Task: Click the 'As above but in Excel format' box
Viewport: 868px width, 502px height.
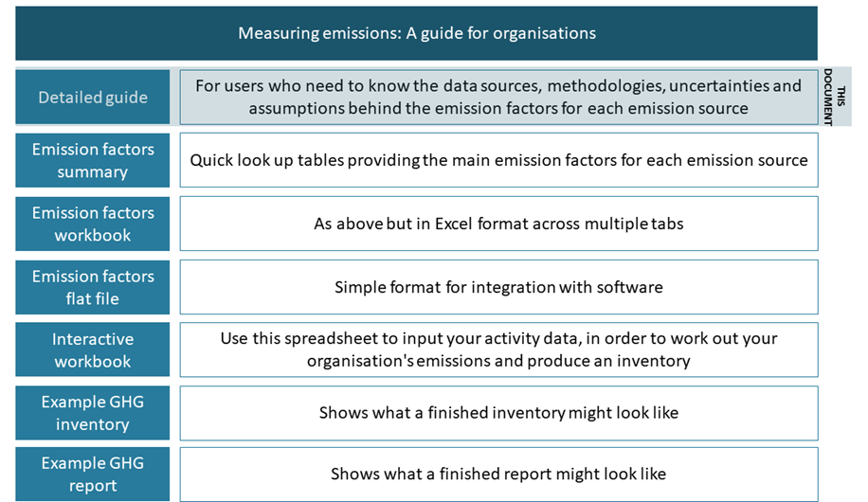Action: [x=498, y=224]
